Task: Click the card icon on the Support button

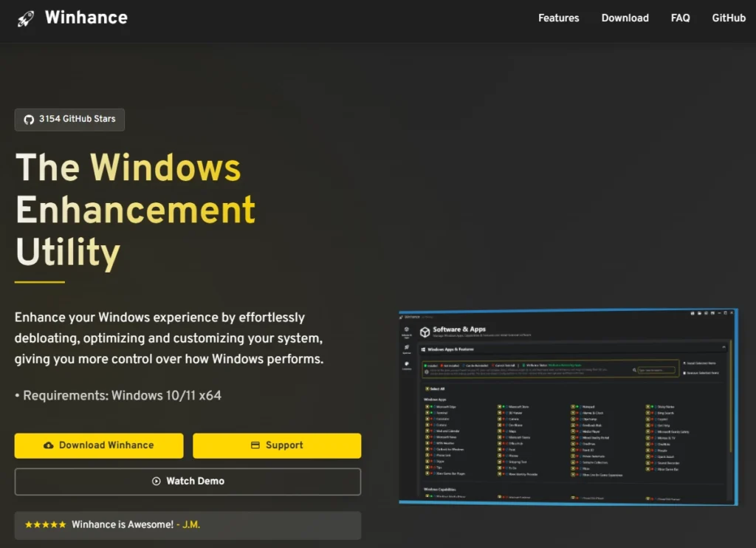Action: click(255, 445)
